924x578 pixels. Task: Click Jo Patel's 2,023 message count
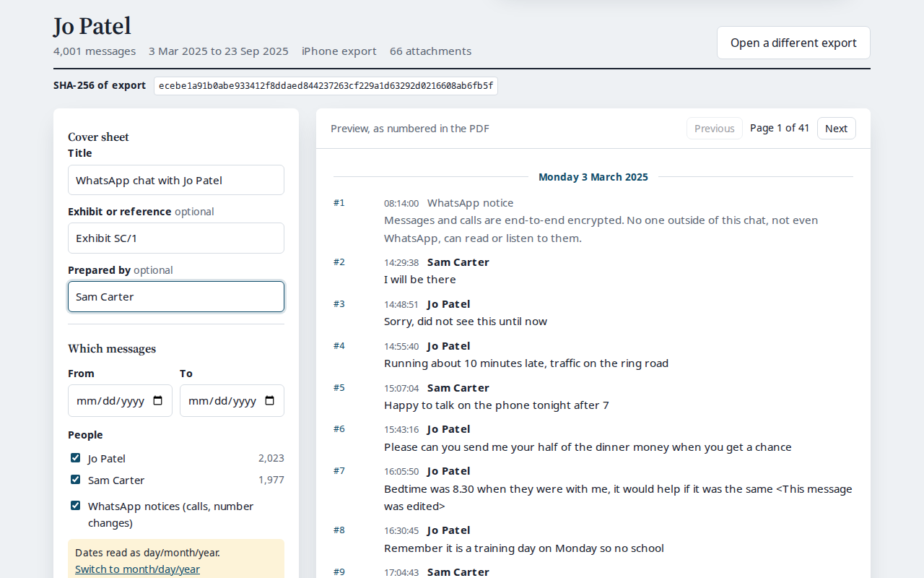tap(271, 458)
